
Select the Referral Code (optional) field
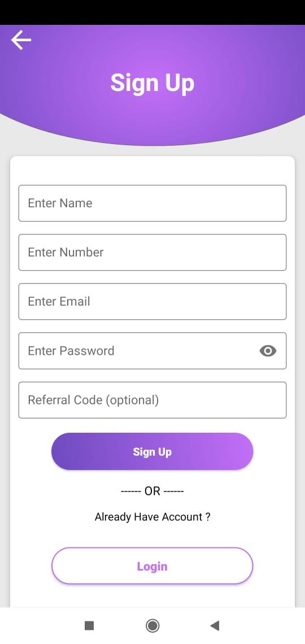click(x=152, y=400)
